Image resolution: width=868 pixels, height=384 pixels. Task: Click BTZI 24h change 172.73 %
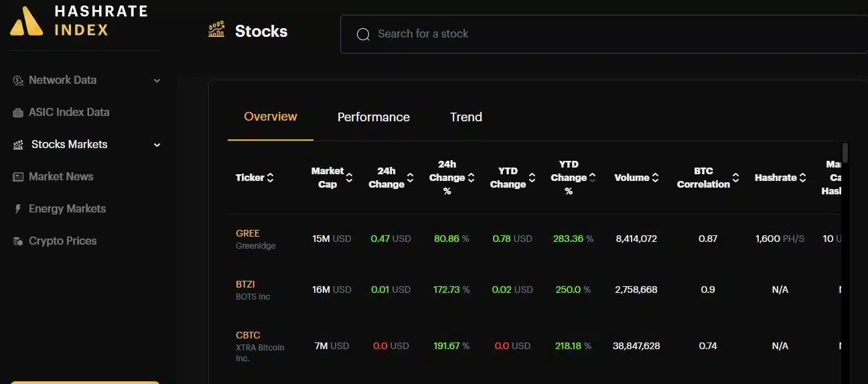(x=451, y=290)
